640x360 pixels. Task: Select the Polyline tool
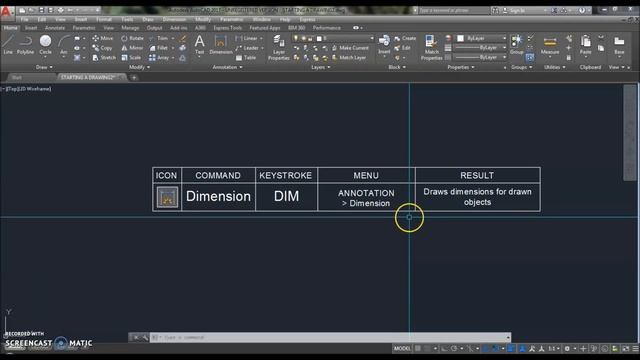25,45
